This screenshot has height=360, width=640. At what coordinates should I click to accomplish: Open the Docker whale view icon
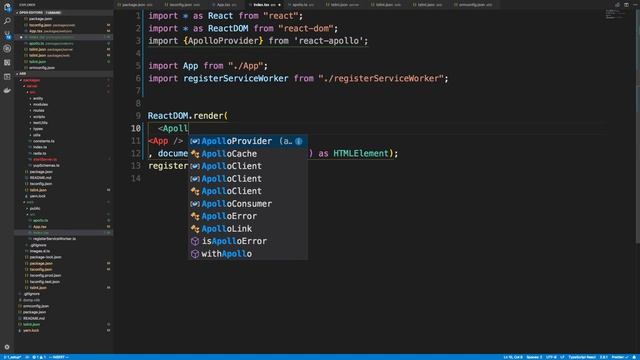point(7,90)
